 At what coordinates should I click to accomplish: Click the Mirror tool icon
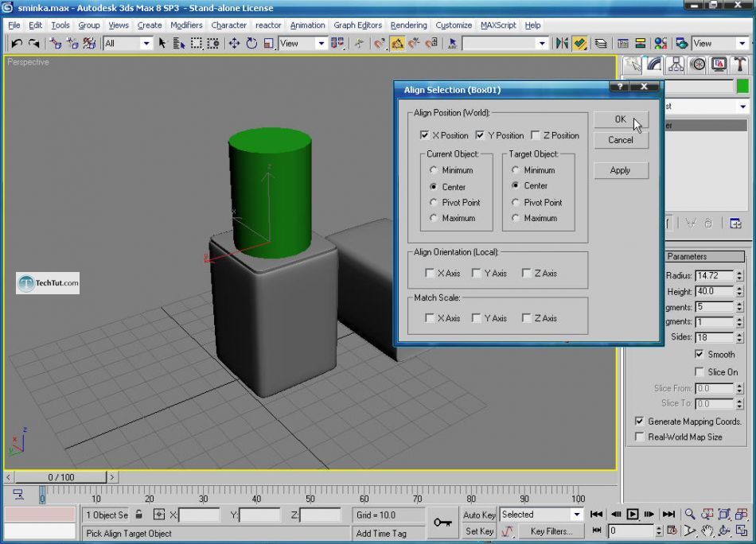pos(562,43)
